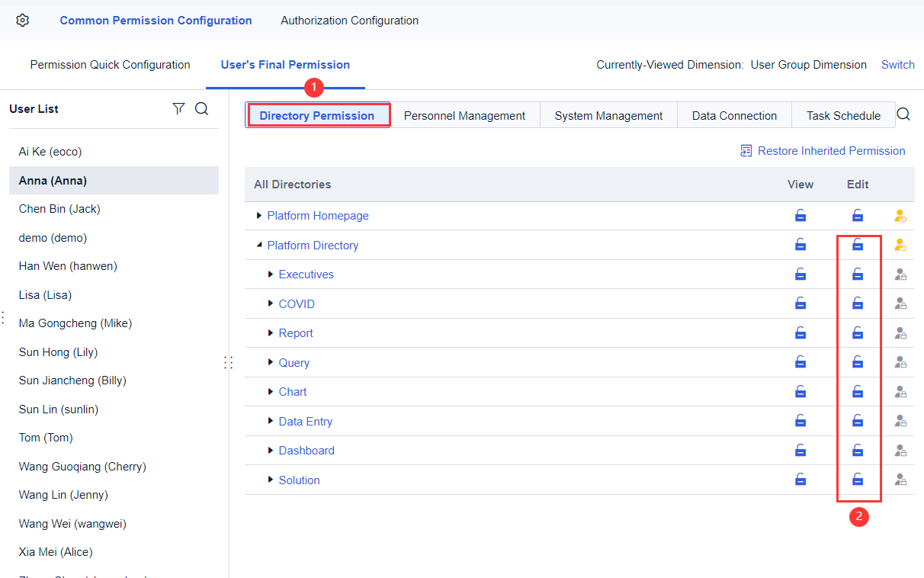Expand the Executives folder

pyautogui.click(x=271, y=275)
